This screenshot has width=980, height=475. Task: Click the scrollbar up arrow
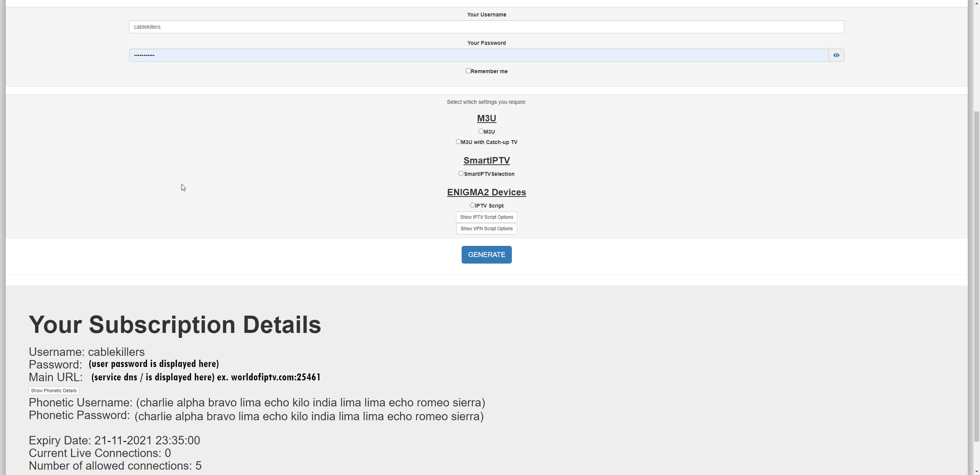[x=976, y=3]
